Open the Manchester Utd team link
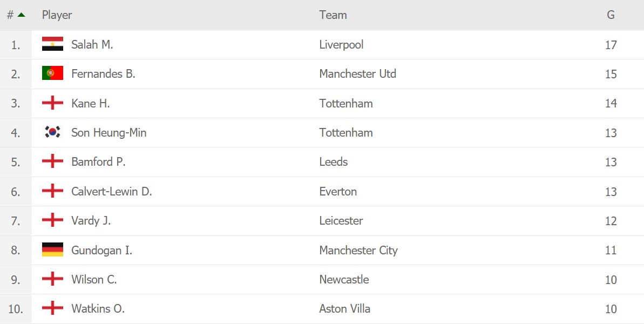This screenshot has width=644, height=324. [x=357, y=73]
